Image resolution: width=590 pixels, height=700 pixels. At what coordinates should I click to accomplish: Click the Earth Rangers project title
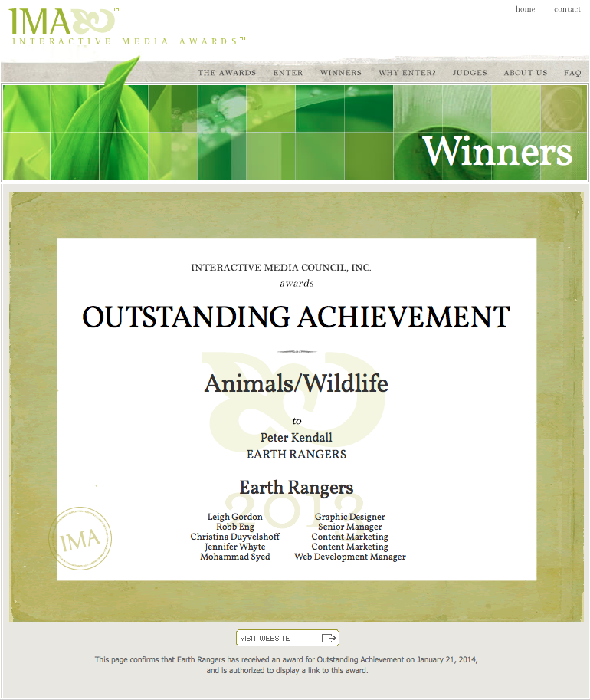(x=297, y=488)
